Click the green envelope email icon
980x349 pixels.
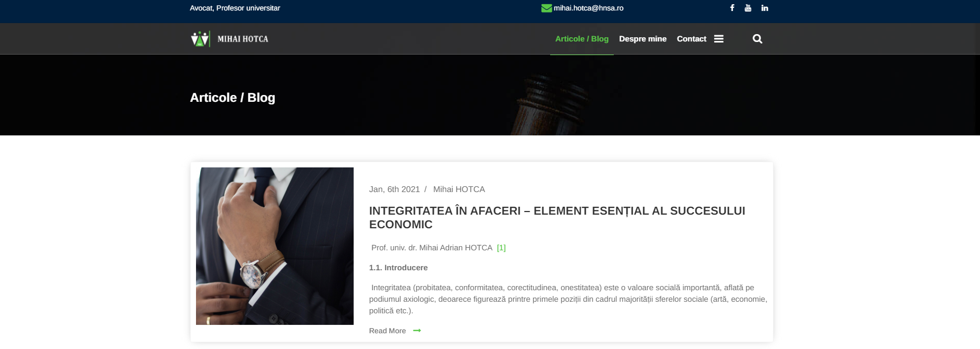546,8
